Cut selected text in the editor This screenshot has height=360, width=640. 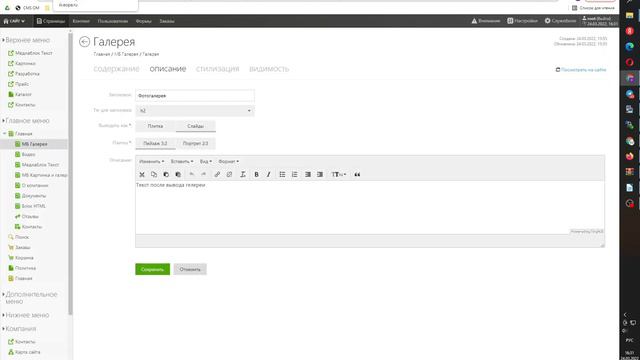click(x=142, y=175)
